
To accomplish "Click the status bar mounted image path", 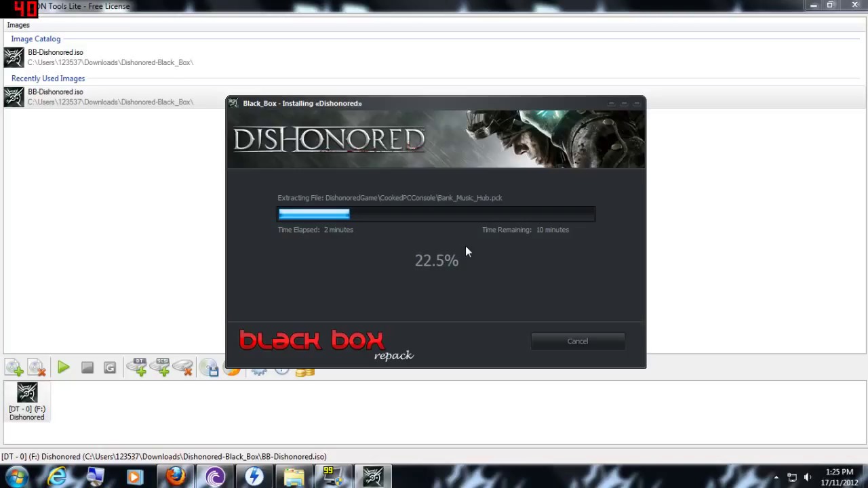I will coord(163,456).
